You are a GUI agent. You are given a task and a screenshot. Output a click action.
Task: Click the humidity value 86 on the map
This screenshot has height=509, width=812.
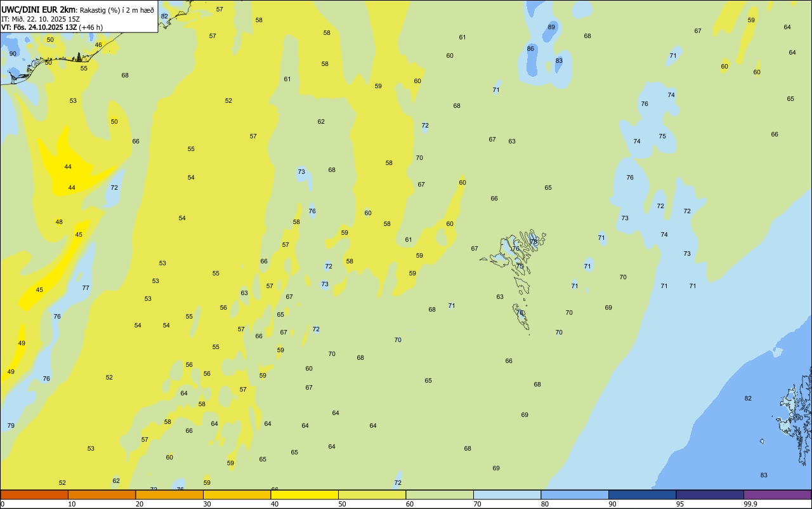(530, 48)
